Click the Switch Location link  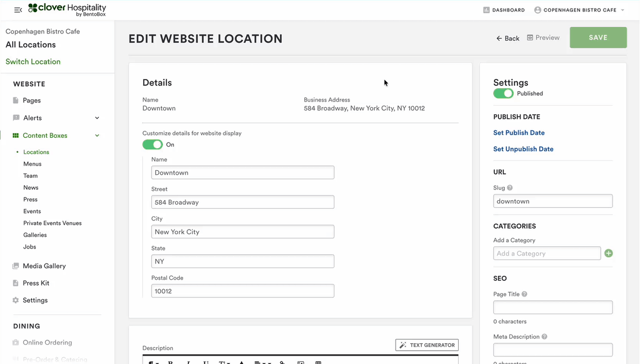(33, 62)
